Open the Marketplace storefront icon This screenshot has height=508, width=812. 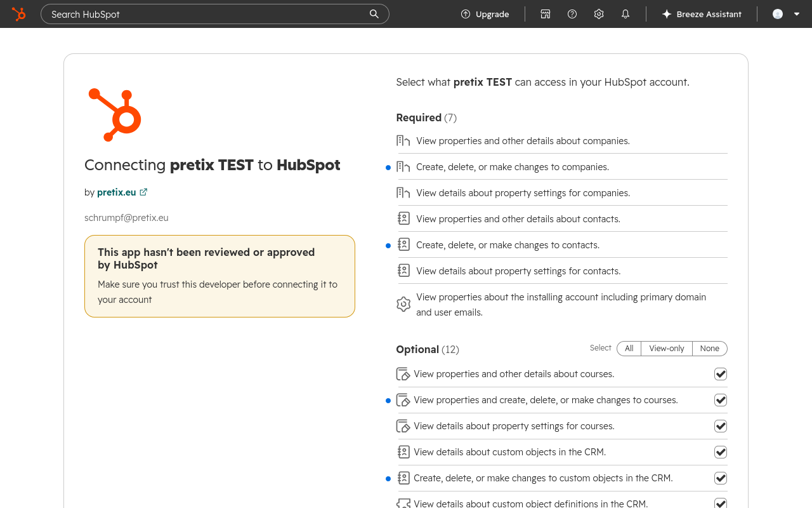click(546, 14)
